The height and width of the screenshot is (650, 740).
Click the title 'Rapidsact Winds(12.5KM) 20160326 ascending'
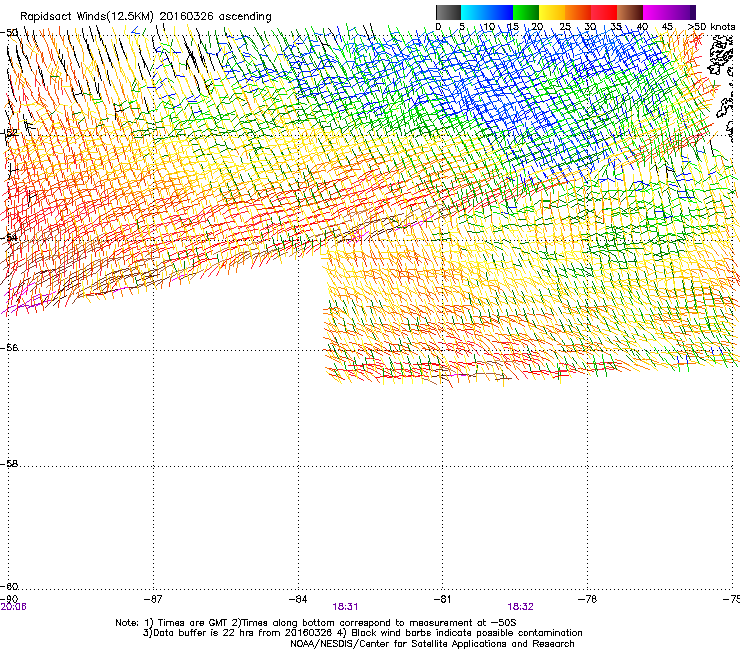pyautogui.click(x=146, y=17)
